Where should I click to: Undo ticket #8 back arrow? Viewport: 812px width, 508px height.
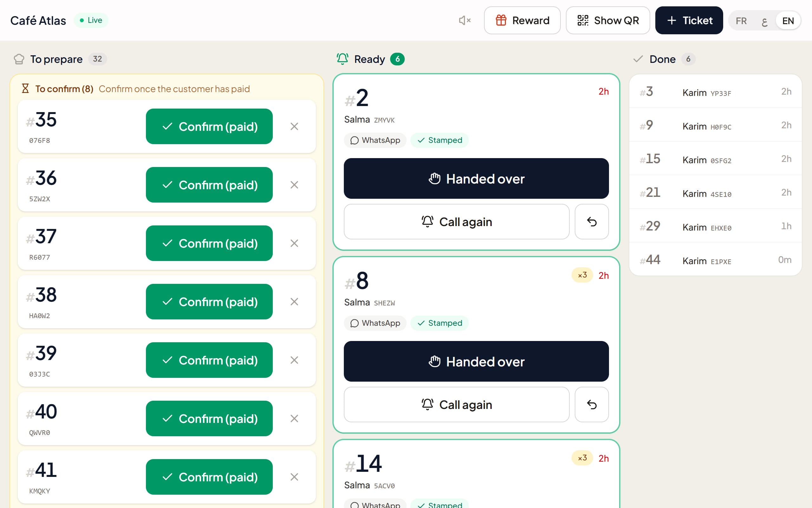click(x=592, y=404)
